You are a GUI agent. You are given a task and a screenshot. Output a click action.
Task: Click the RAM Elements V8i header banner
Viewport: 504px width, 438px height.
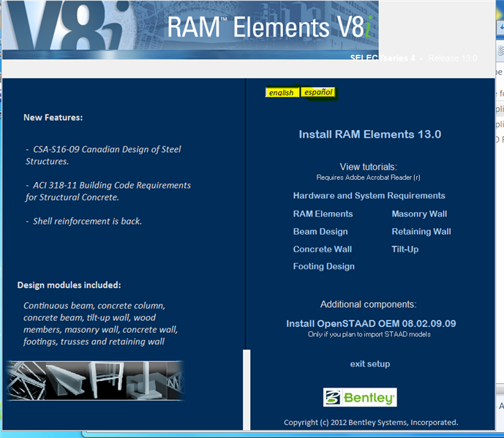(190, 29)
